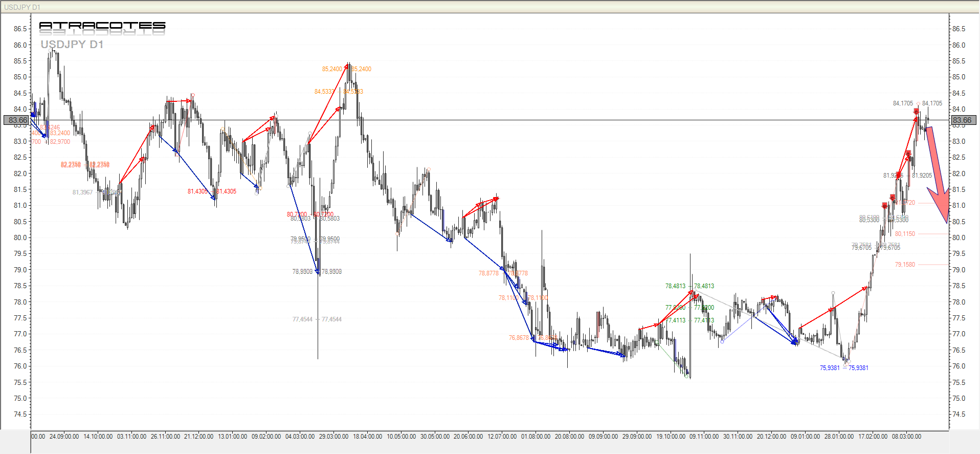
Task: Click the gray USDJPY D1 chart label
Action: 72,45
